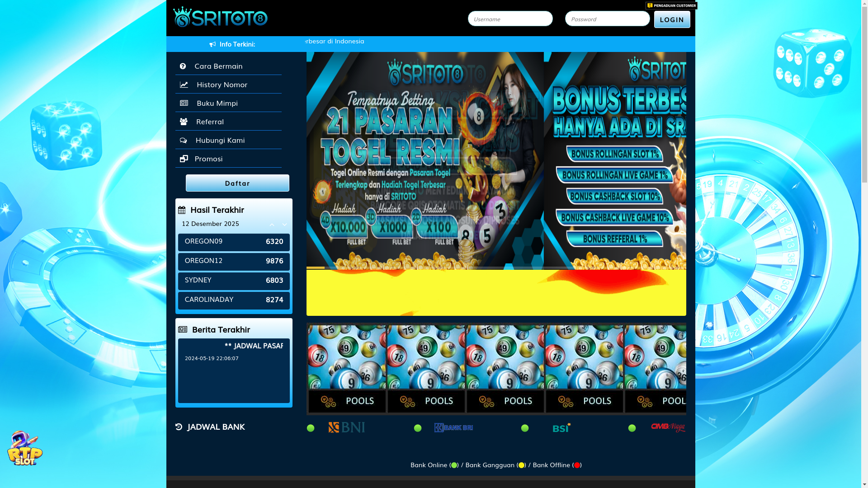The image size is (868, 488).
Task: Focus the Password input field
Action: coord(607,19)
